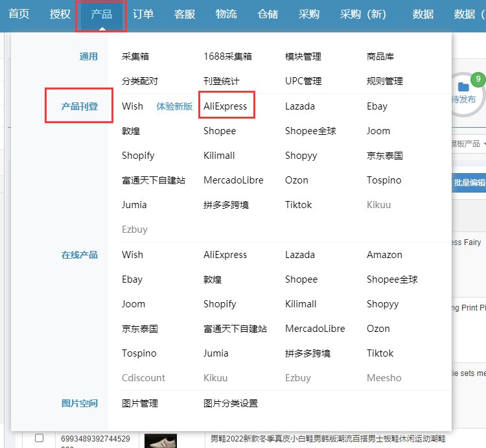Viewport: 486px width, 448px height.
Task: Click Kilimall under 在线产品
Action: [301, 304]
